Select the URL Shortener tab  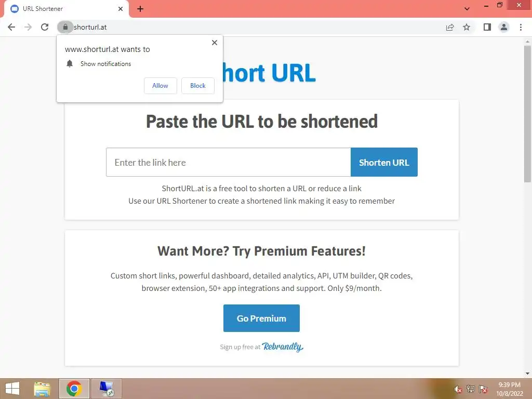[66, 9]
